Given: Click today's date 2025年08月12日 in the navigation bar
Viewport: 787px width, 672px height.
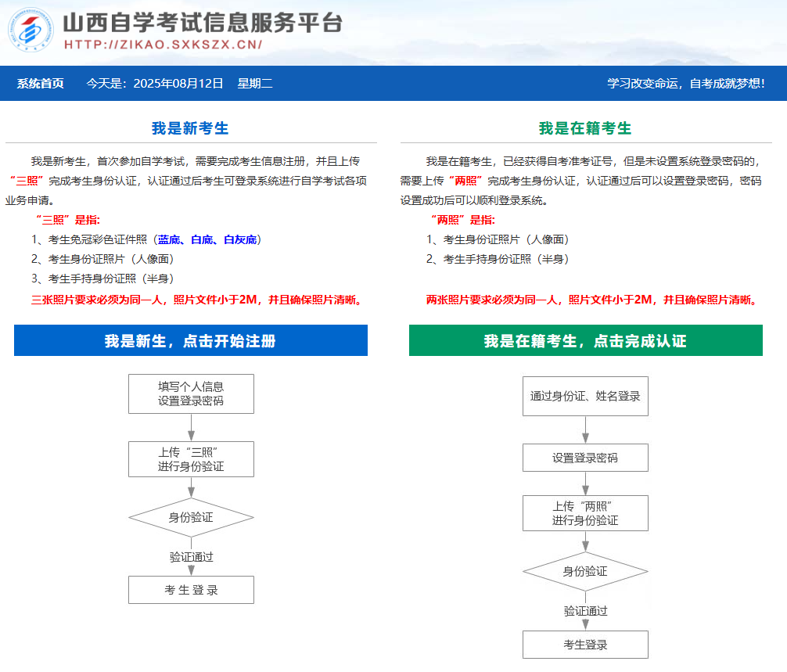Looking at the screenshot, I should (178, 84).
